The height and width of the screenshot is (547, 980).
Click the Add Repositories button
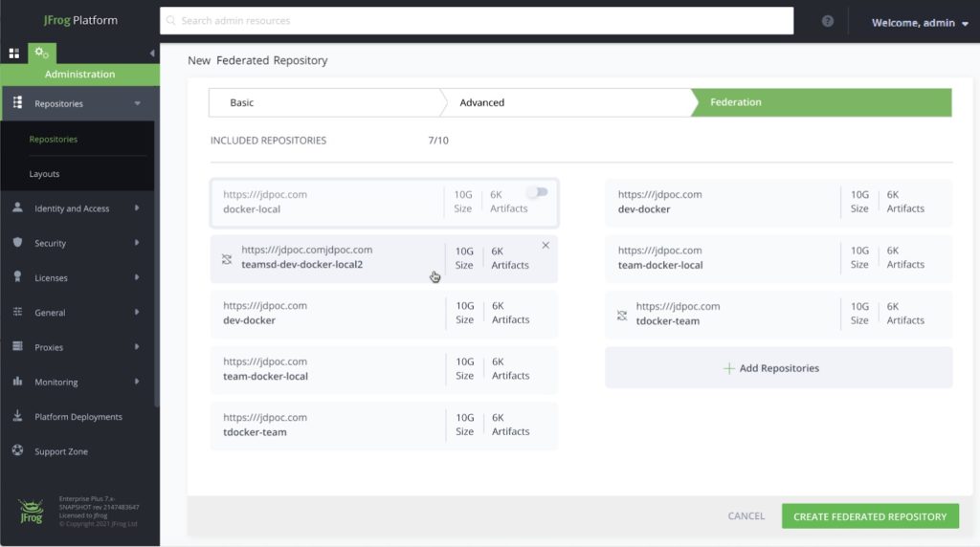coord(778,368)
